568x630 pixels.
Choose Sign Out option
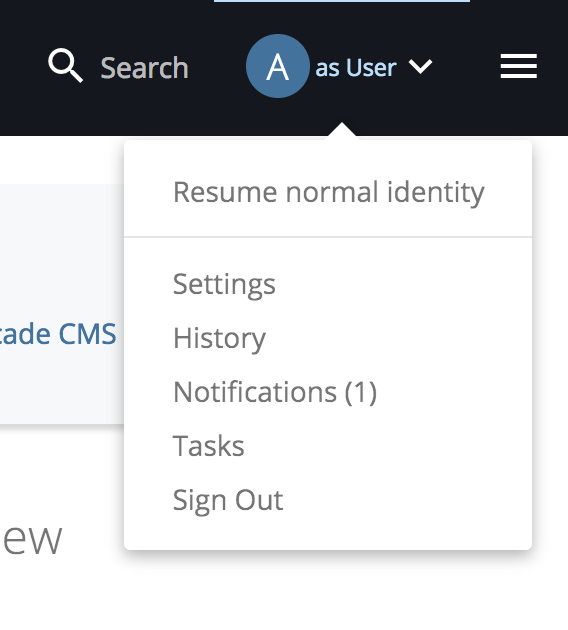coord(228,501)
